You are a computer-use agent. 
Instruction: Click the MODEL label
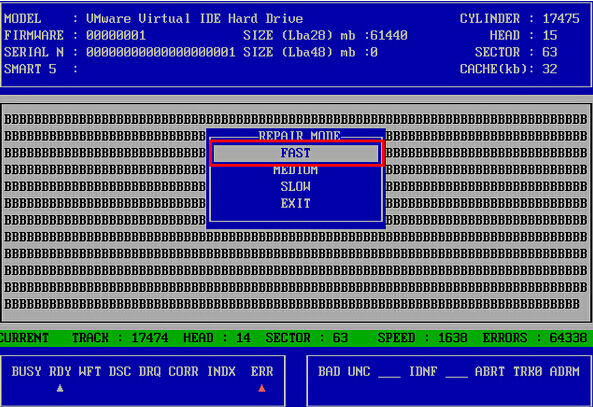click(x=23, y=19)
